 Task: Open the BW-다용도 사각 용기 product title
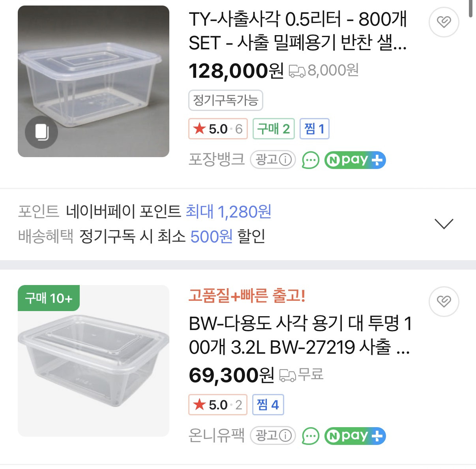point(300,335)
